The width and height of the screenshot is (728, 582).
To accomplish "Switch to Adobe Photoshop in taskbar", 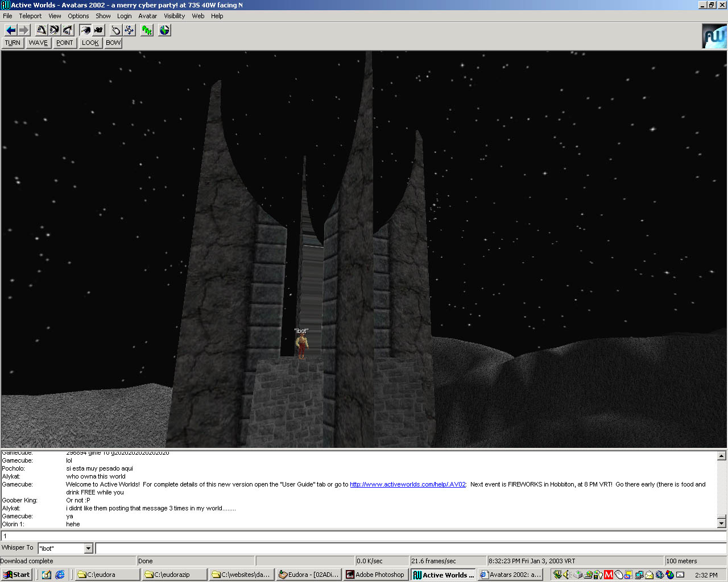I will pyautogui.click(x=375, y=575).
